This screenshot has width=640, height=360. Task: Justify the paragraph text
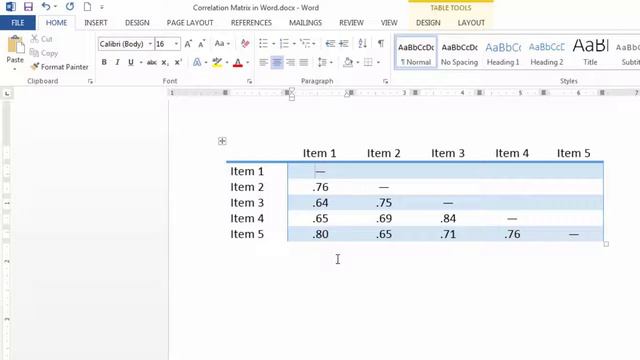pyautogui.click(x=304, y=62)
